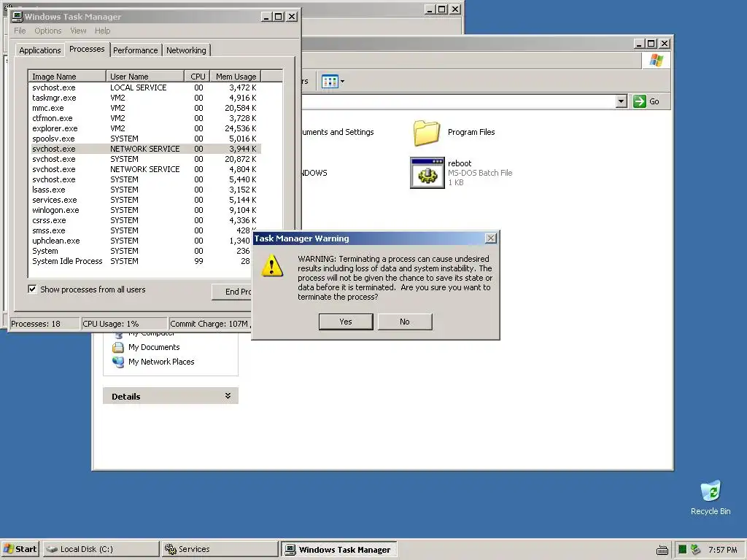This screenshot has width=747, height=560.
Task: Click the green CPU usage tray icon
Action: pos(682,550)
